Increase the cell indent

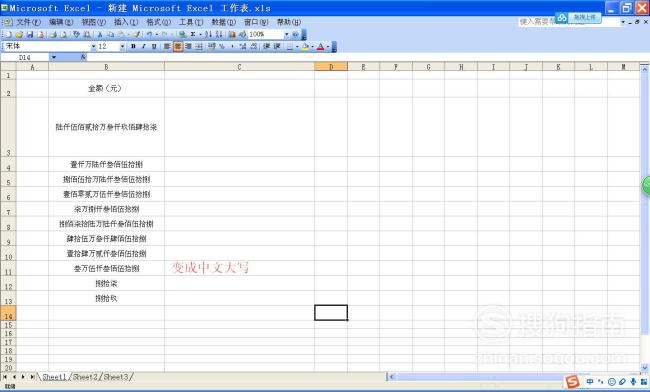[x=277, y=46]
